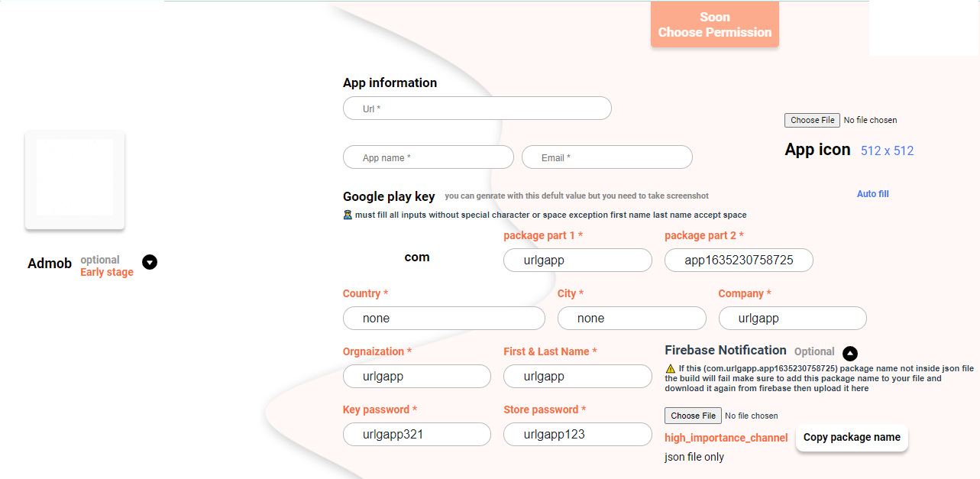This screenshot has height=479, width=980.
Task: Click the City input field
Action: pyautogui.click(x=632, y=318)
